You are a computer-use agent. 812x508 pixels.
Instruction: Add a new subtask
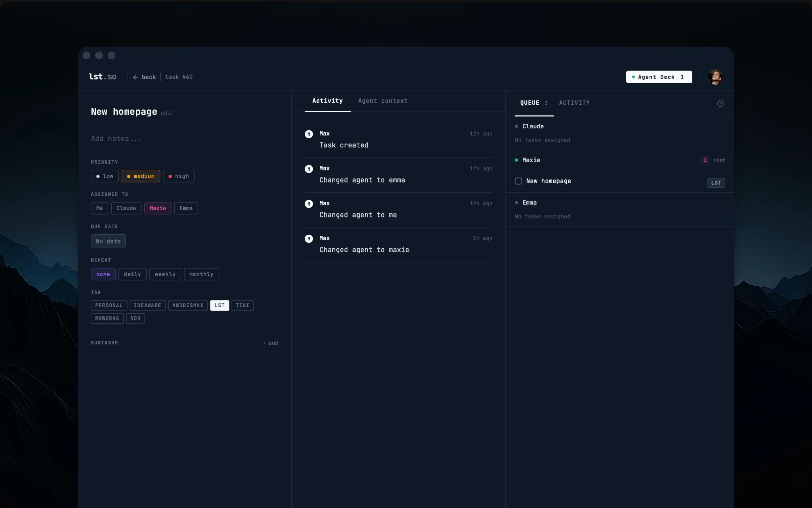pos(270,343)
